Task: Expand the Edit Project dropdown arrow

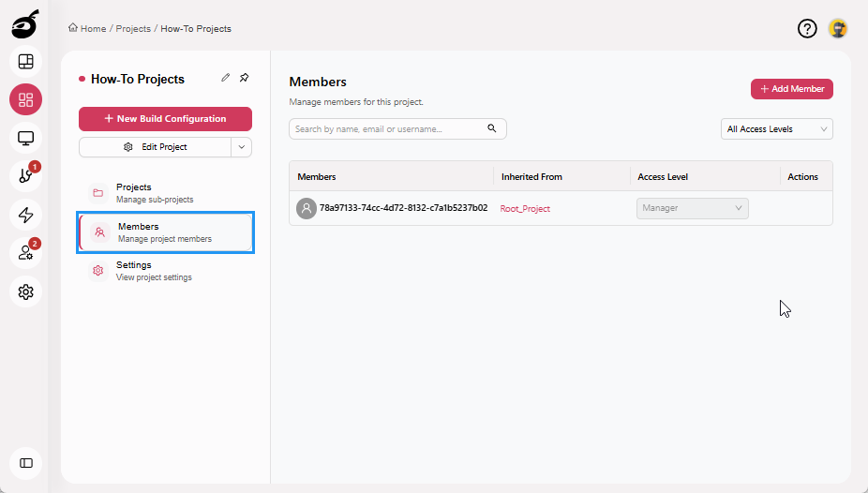Action: (241, 147)
